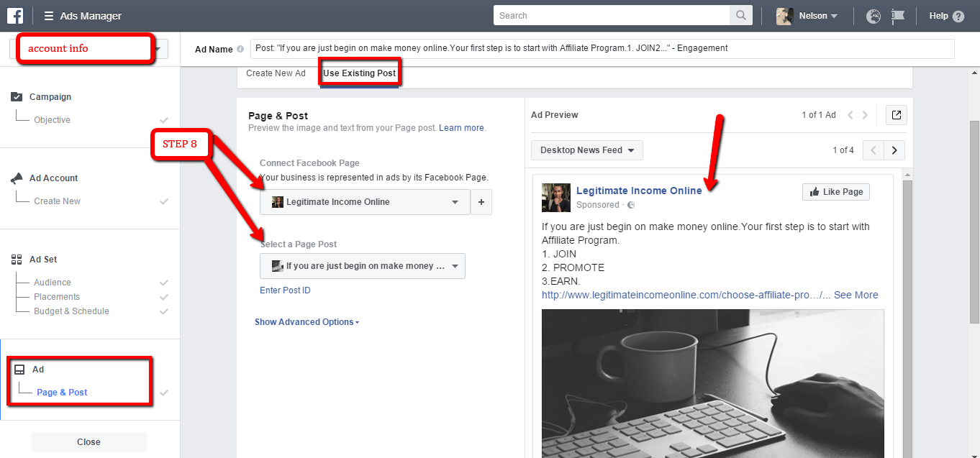Click the Enter Post ID link

(285, 290)
